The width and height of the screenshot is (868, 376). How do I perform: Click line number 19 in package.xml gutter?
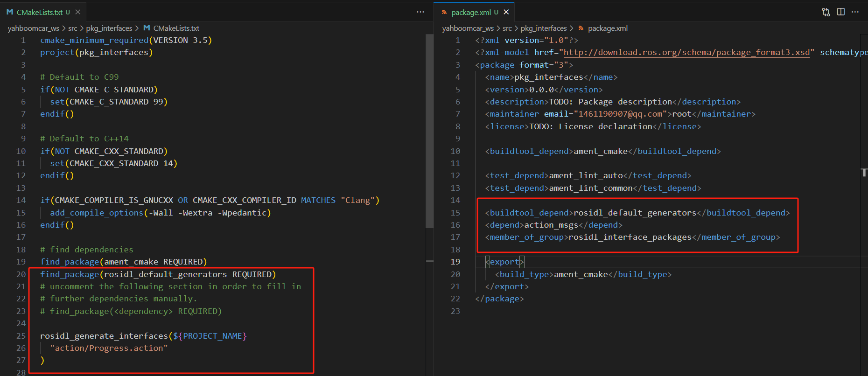tap(455, 262)
